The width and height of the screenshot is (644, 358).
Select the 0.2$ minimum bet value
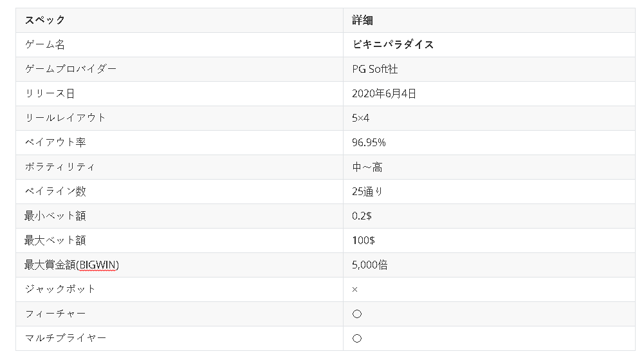[x=362, y=216]
